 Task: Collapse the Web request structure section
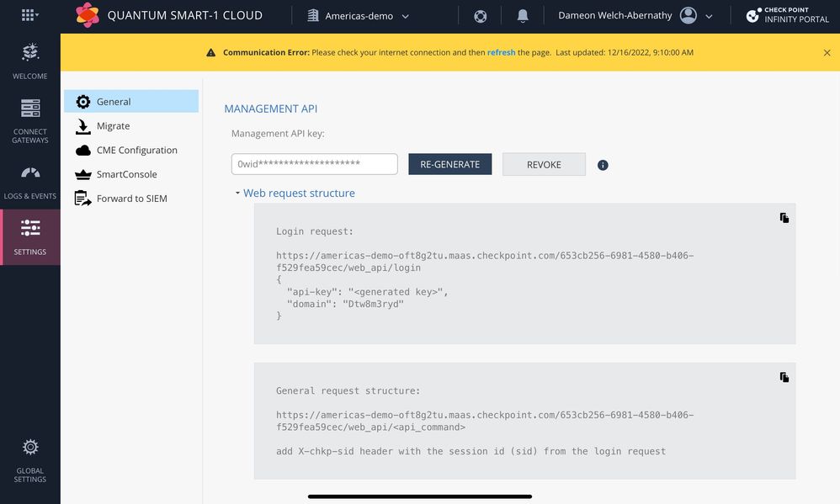[295, 193]
